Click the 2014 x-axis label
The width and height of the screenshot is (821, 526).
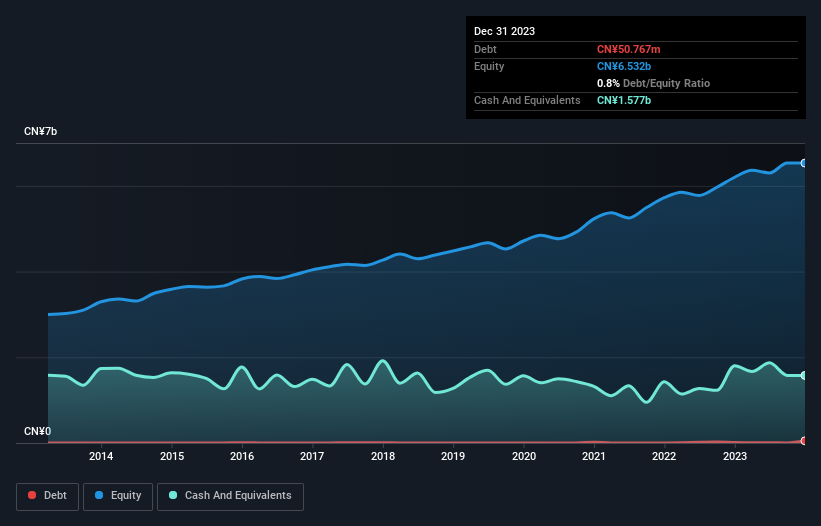[101, 456]
